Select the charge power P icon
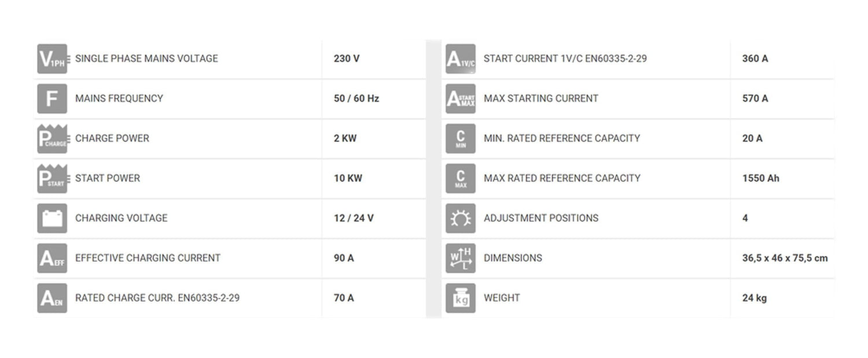Screen dimensions: 868x358 52,138
